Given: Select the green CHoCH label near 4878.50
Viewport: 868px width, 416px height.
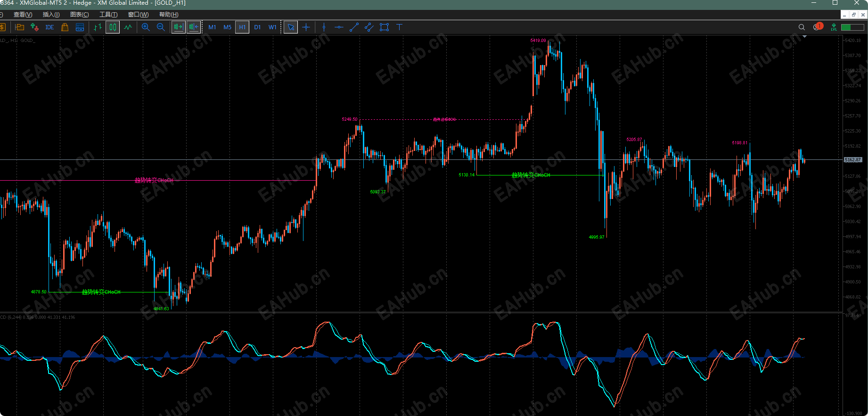Looking at the screenshot, I should (101, 292).
